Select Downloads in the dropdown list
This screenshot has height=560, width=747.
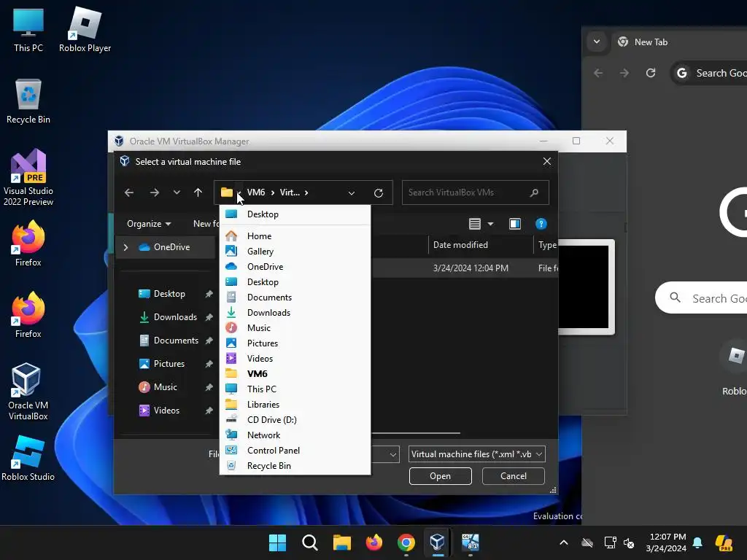click(x=295, y=312)
